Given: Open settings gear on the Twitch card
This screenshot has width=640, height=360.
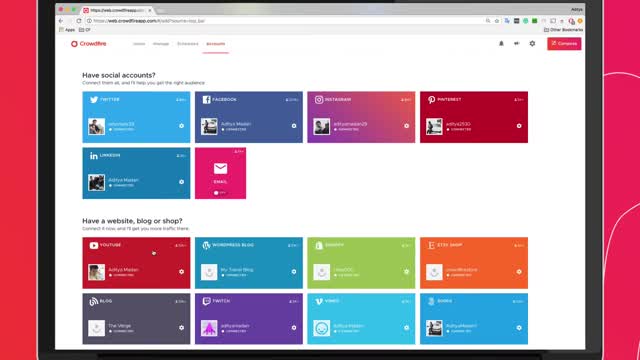Looking at the screenshot, I should point(294,328).
